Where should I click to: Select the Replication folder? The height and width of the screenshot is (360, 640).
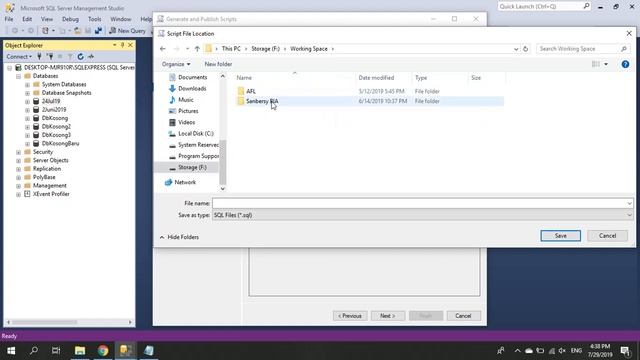click(47, 169)
